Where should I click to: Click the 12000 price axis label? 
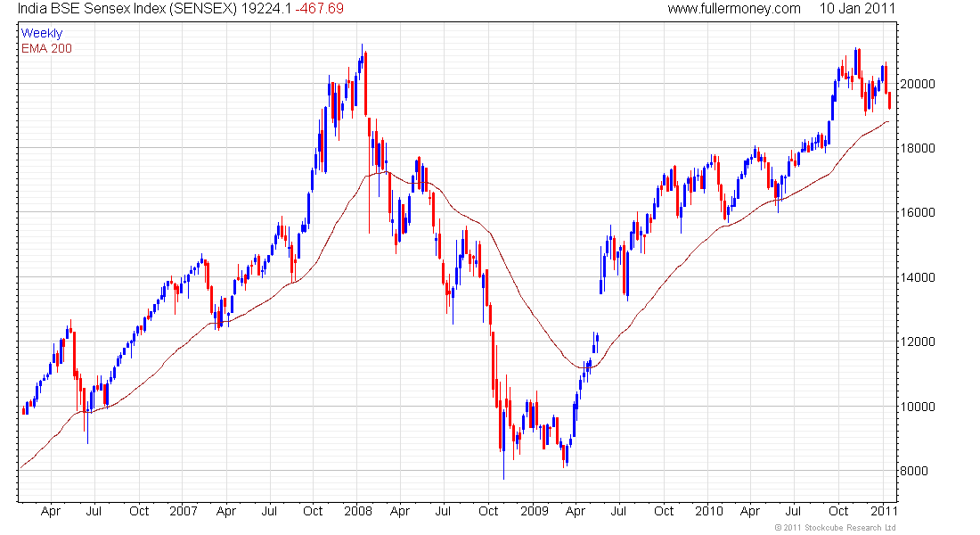coord(918,342)
